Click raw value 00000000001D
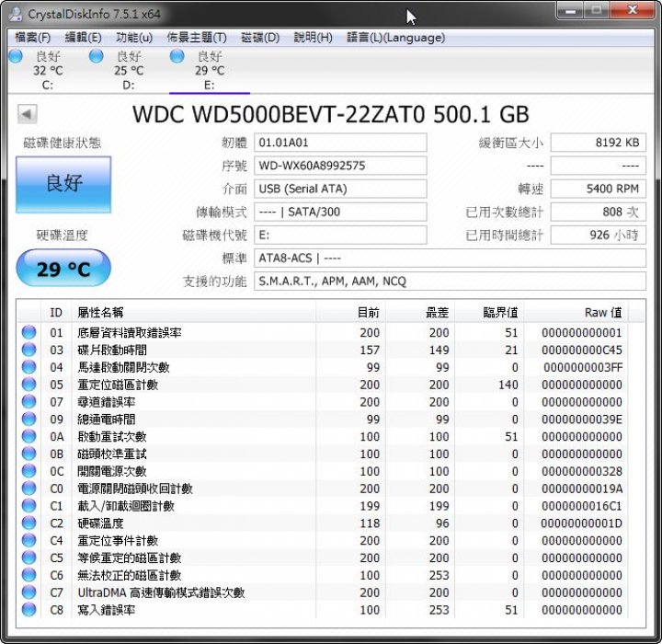The width and height of the screenshot is (662, 644). 581,523
